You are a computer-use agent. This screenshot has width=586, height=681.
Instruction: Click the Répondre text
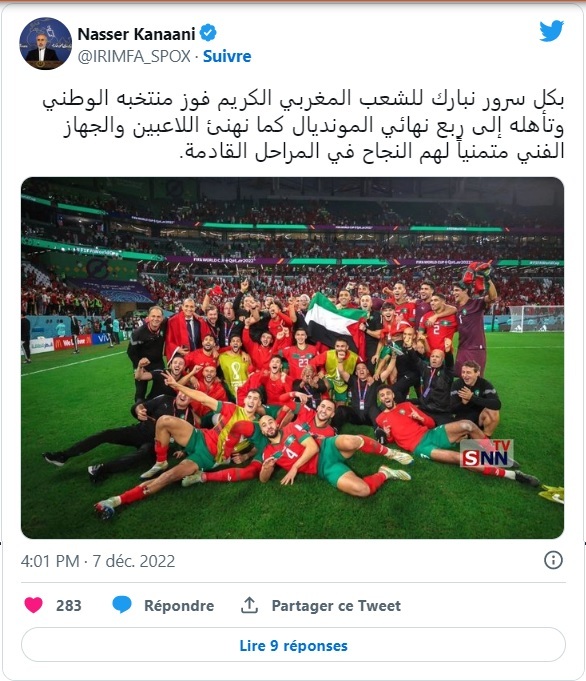(179, 605)
